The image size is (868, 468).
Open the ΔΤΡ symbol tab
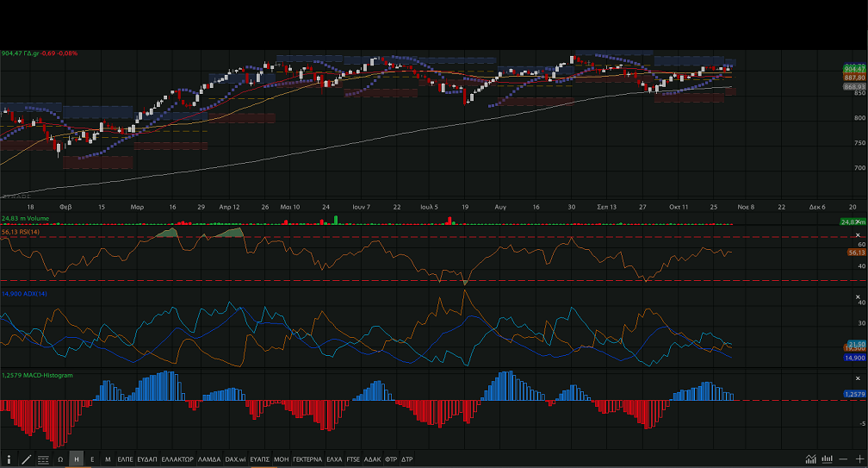[406, 459]
